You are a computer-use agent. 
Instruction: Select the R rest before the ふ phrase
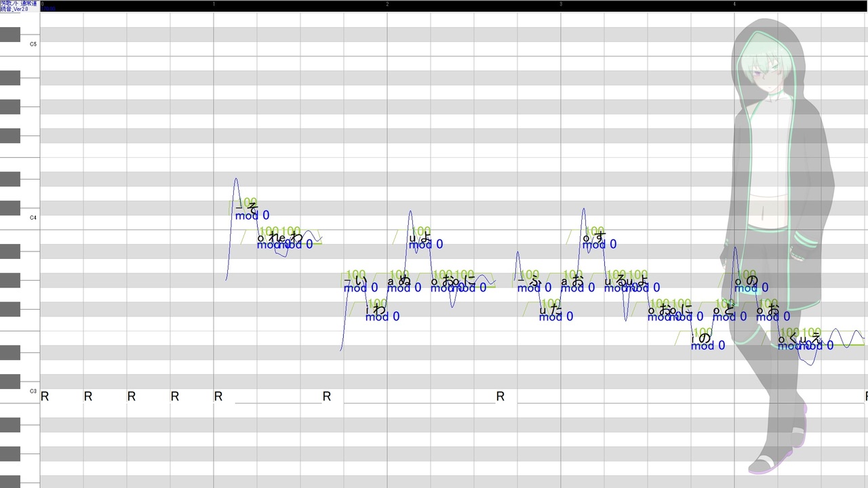(500, 396)
